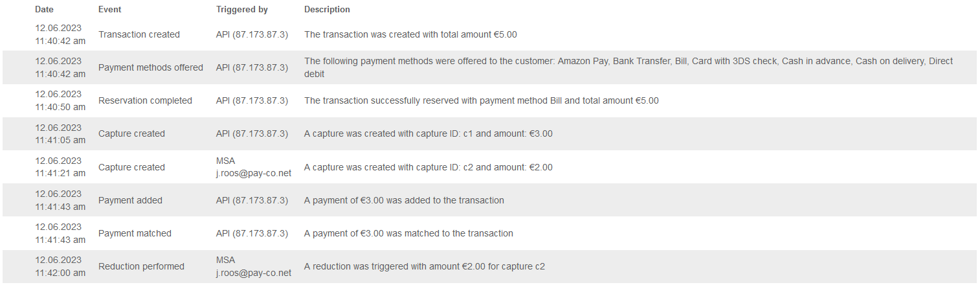Image resolution: width=980 pixels, height=287 pixels.
Task: Select the Payment matched event
Action: coord(135,233)
